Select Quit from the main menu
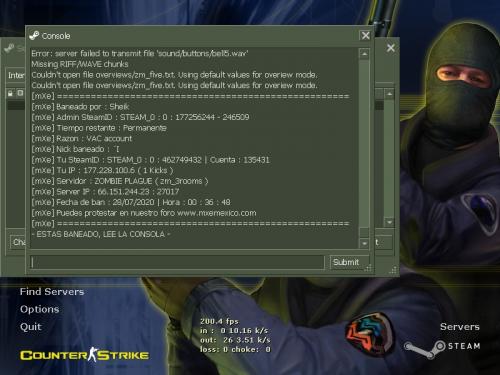Screen dimensions: 500x375 click(x=31, y=327)
